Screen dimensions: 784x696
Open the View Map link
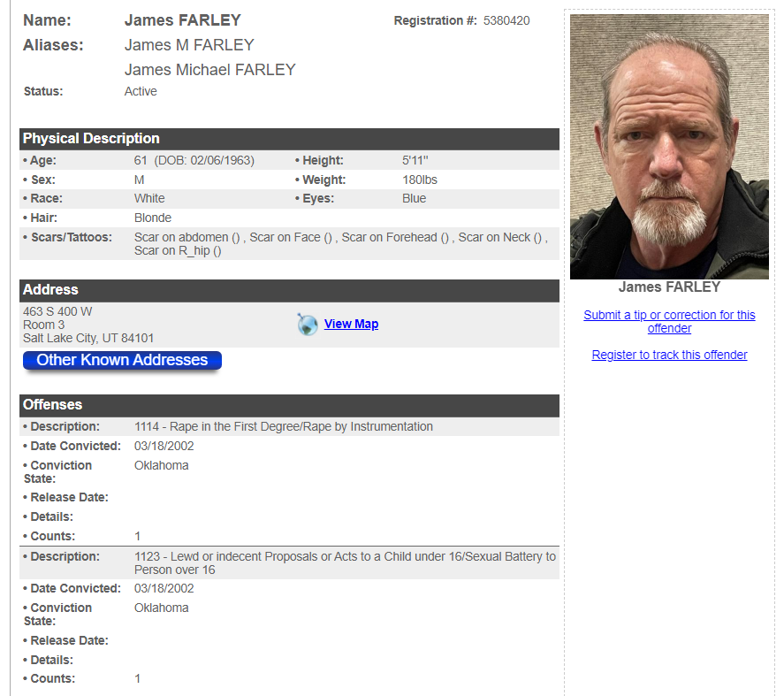(351, 324)
